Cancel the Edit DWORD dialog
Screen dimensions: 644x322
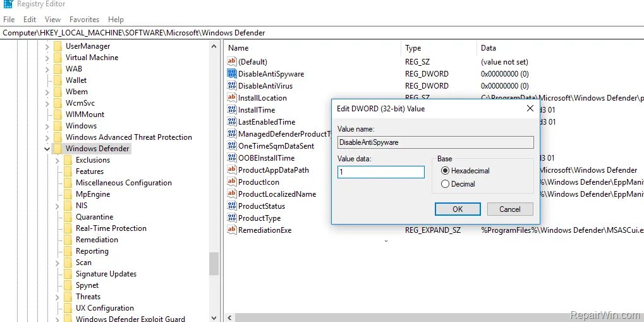[x=509, y=209]
